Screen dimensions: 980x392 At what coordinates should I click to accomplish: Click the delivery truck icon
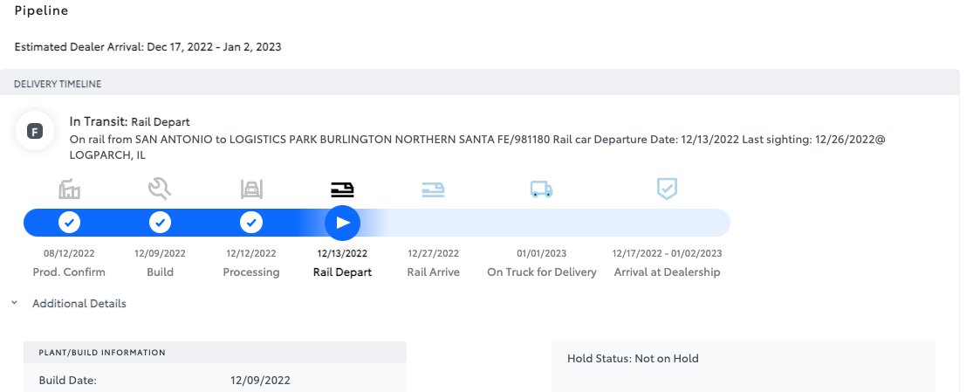(541, 189)
